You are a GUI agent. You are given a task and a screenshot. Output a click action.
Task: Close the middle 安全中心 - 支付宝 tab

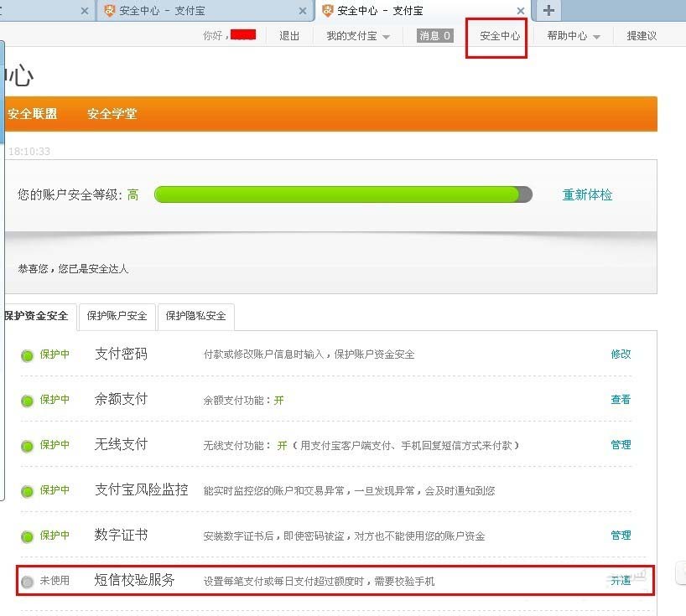coord(302,11)
